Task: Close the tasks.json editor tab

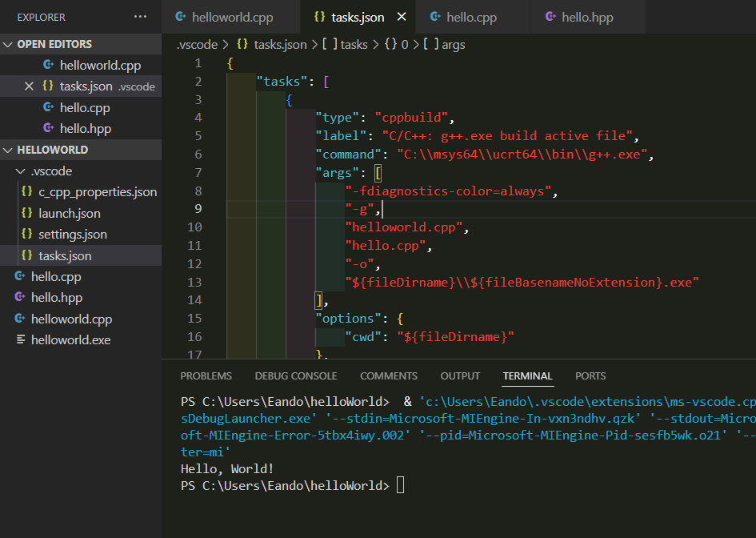Action: coord(401,17)
